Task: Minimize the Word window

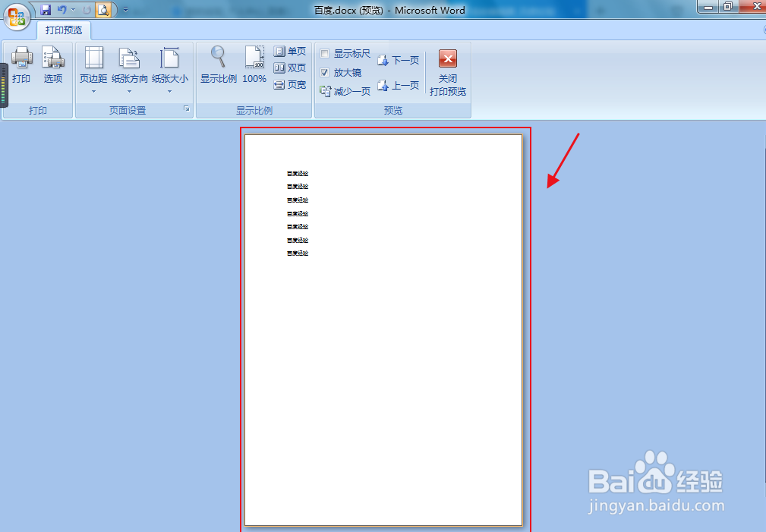Action: 708,7
